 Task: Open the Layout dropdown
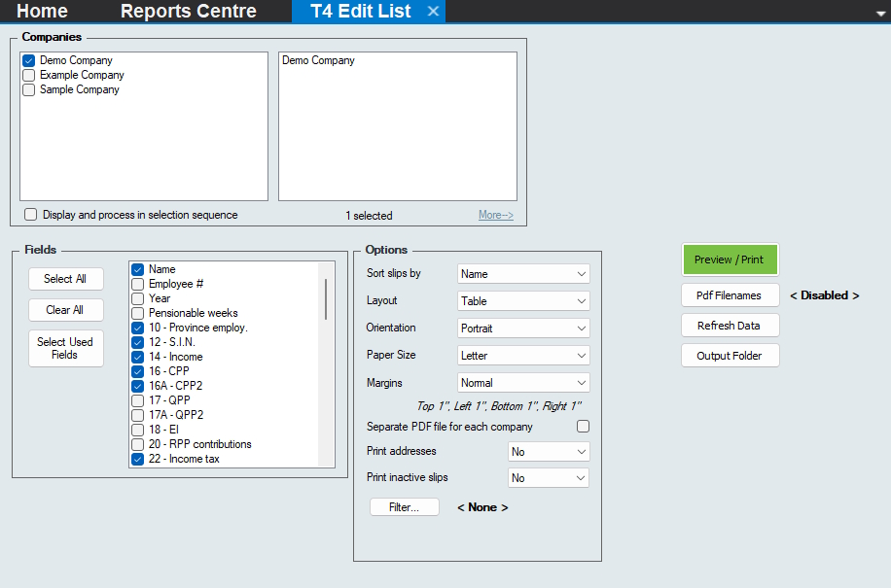[x=523, y=301]
